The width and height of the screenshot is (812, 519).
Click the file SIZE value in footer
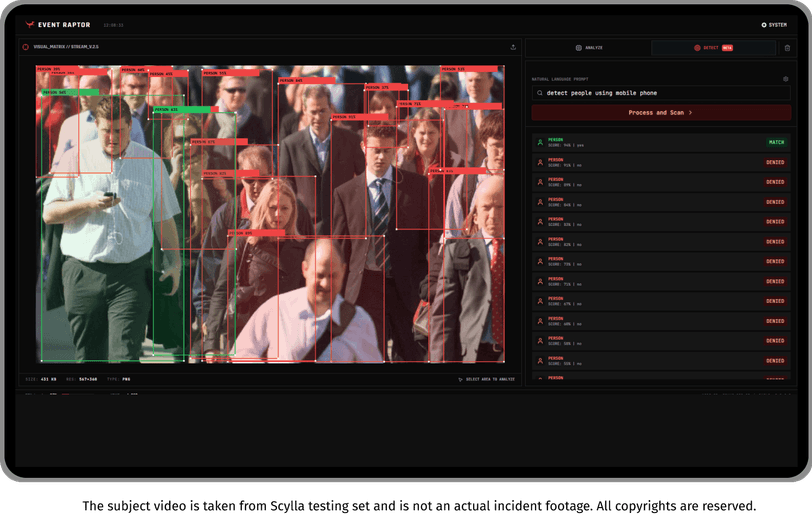(49, 379)
